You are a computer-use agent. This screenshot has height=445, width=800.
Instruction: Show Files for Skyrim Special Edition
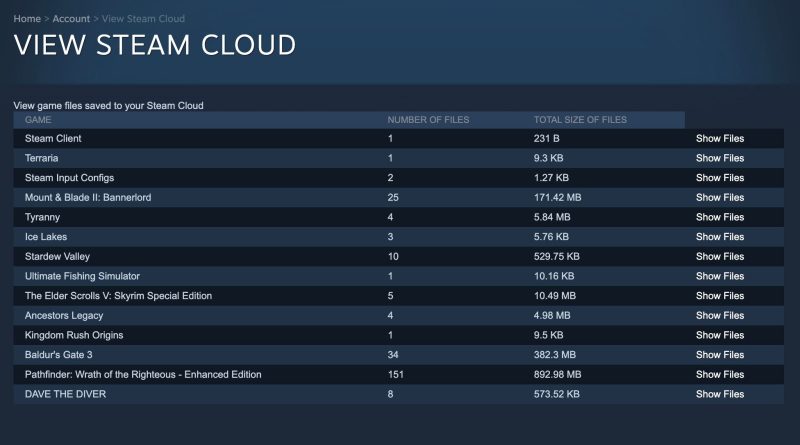tap(720, 295)
